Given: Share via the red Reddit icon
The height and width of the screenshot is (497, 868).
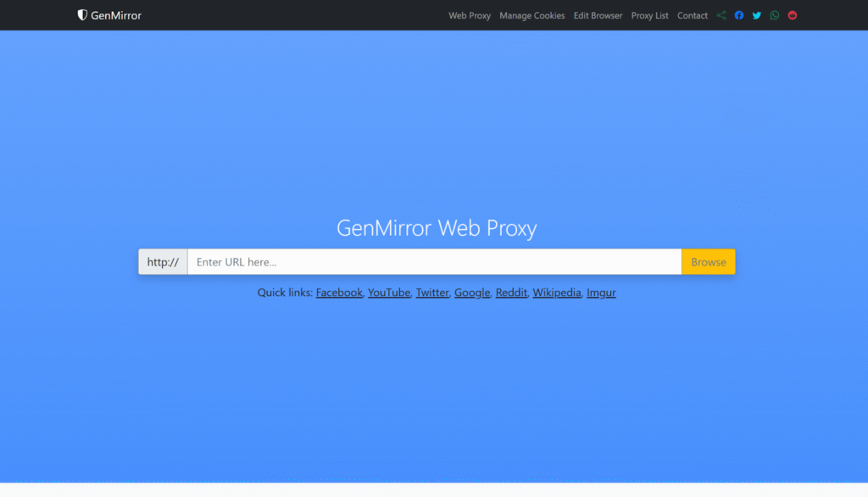Looking at the screenshot, I should [793, 15].
